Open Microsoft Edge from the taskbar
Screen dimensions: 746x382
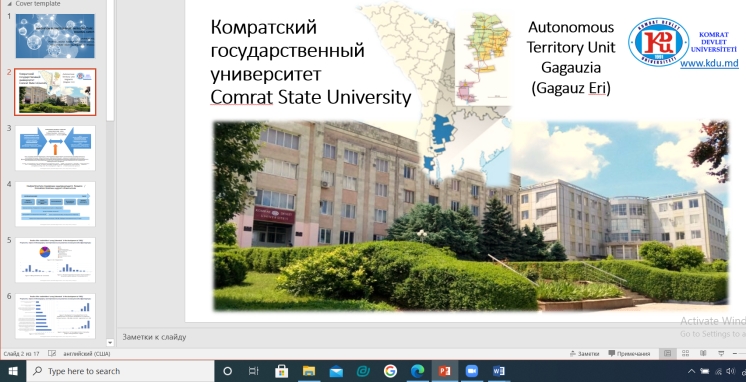(417, 371)
